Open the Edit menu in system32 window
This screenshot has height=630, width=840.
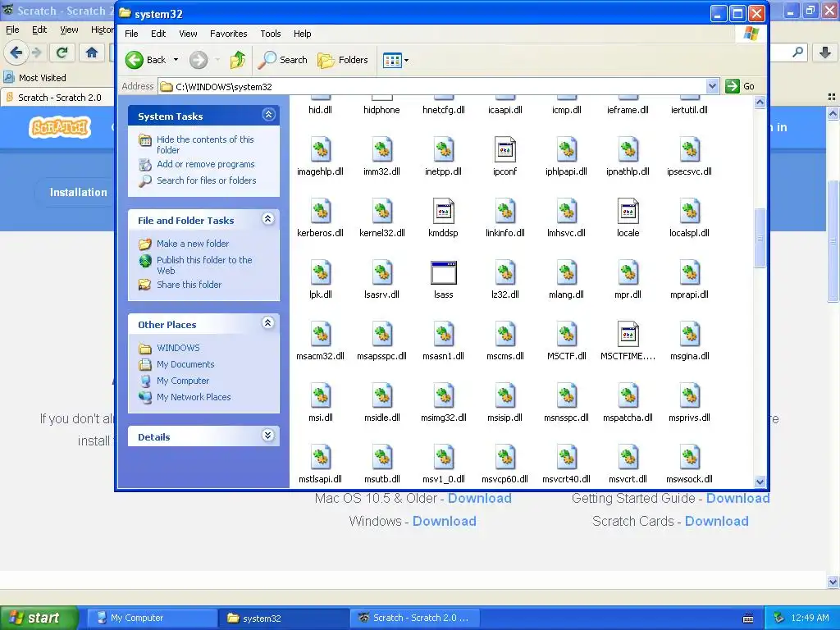158,34
